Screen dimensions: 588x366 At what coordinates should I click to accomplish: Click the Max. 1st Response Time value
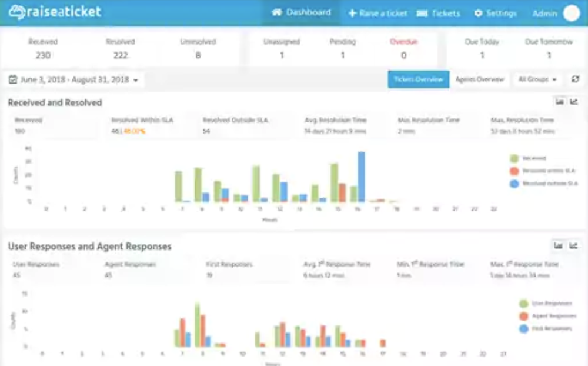(520, 275)
